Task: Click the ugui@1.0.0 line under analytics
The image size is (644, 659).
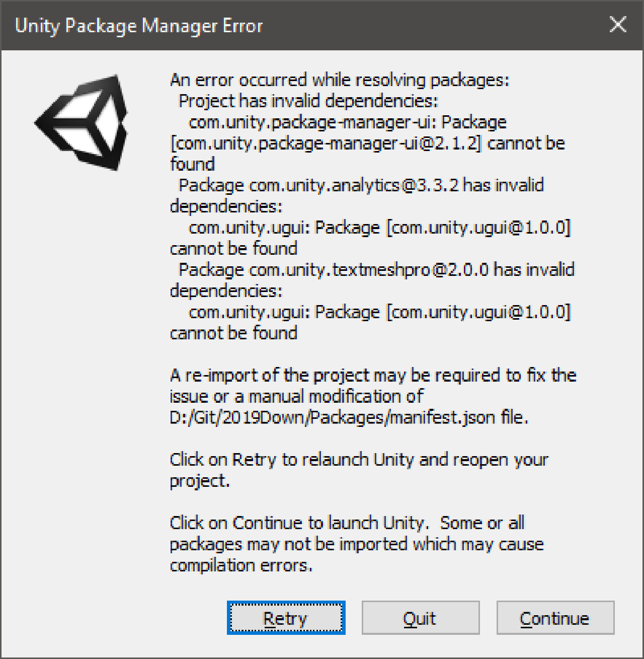Action: click(x=379, y=228)
